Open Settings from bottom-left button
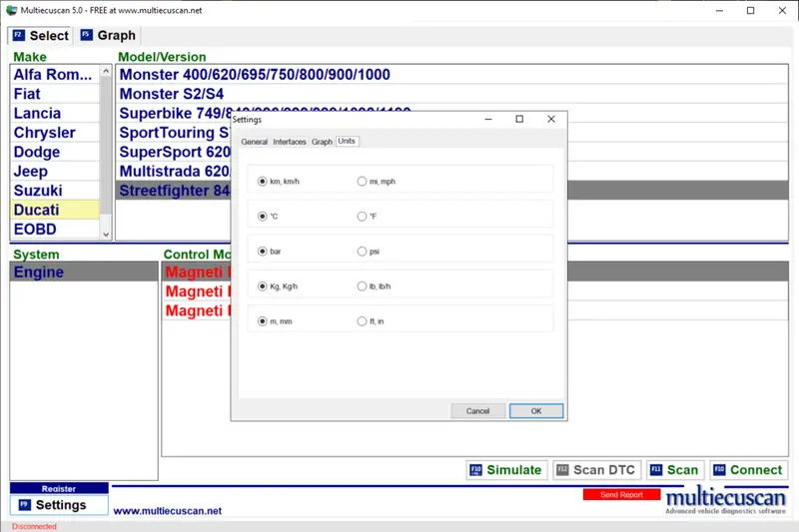Screen dimensions: 799x532 point(59,505)
